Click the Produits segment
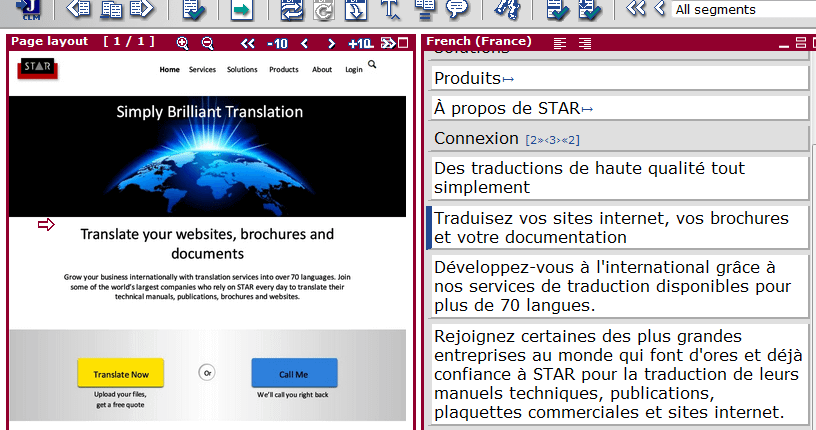Viewport: 816px width, 430px height. click(619, 78)
